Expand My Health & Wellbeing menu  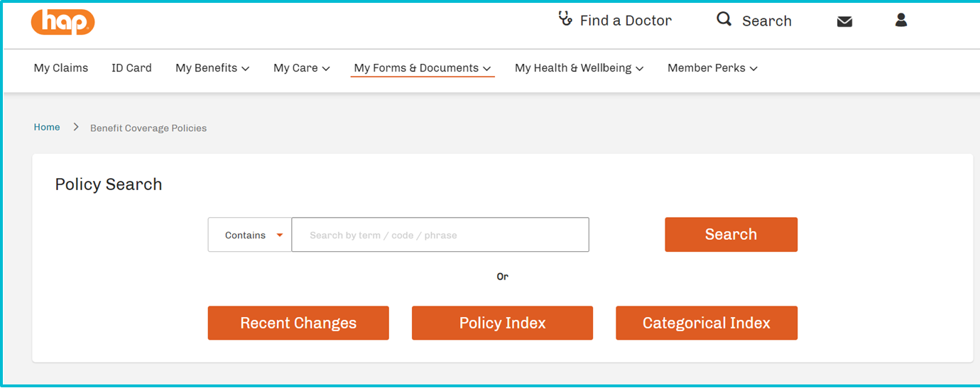coord(579,68)
